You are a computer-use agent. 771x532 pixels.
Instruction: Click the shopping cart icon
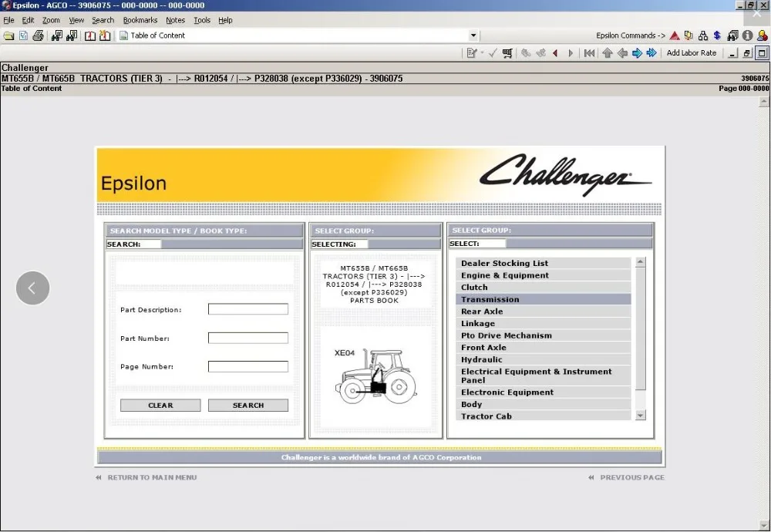point(507,52)
